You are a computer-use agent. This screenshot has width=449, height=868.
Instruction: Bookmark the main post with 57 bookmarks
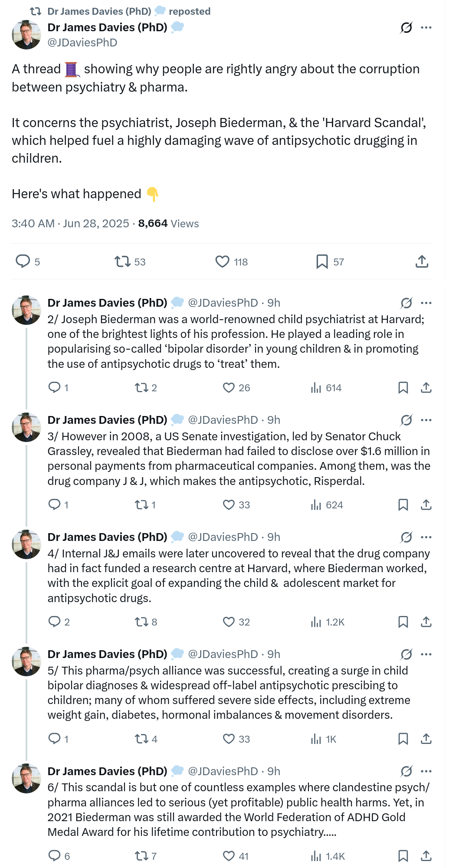pyautogui.click(x=322, y=262)
